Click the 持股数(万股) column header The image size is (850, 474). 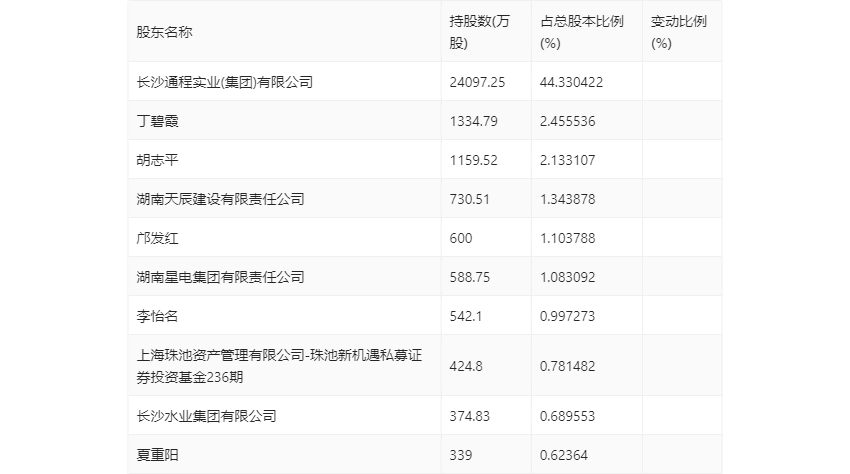pos(480,32)
